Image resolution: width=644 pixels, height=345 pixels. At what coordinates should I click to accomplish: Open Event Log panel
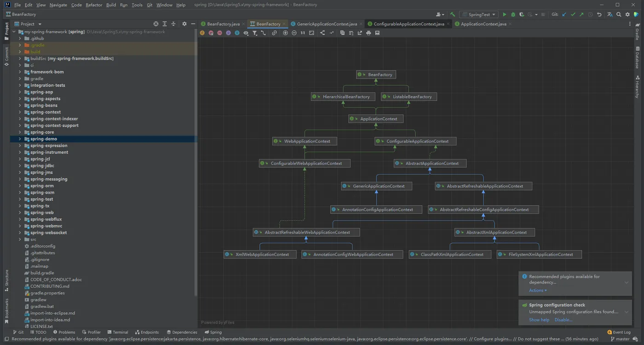[x=619, y=332]
